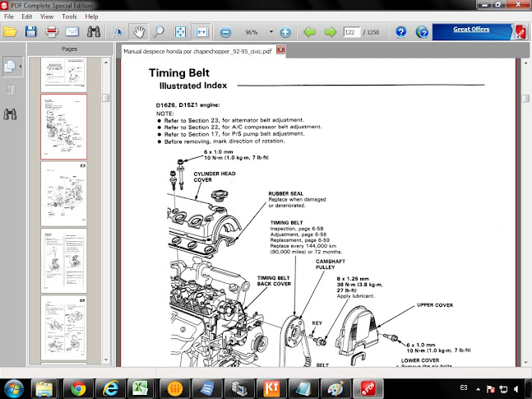
Task: Click the Pages panel scrollbar thumb
Action: [106, 98]
